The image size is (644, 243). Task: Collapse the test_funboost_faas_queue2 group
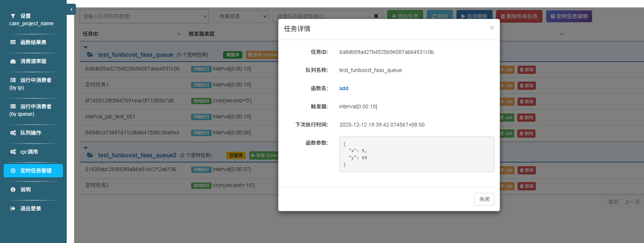[x=86, y=148]
